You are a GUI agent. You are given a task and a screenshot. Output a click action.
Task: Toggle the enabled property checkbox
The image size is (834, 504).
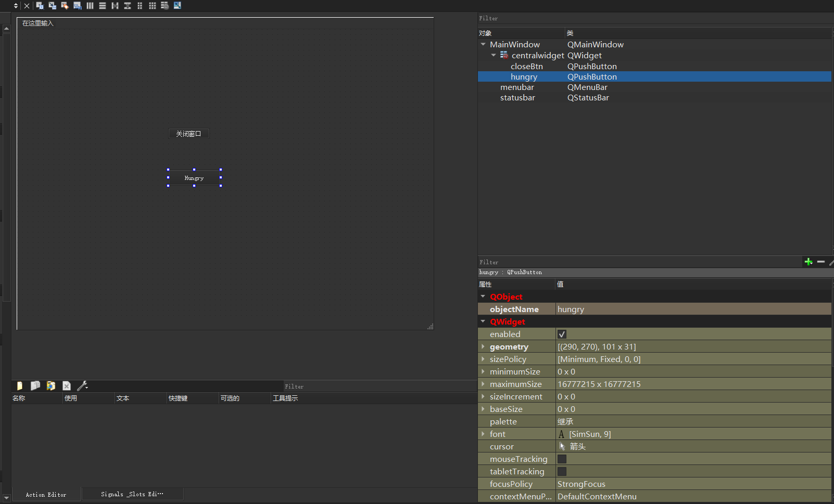[x=562, y=334]
